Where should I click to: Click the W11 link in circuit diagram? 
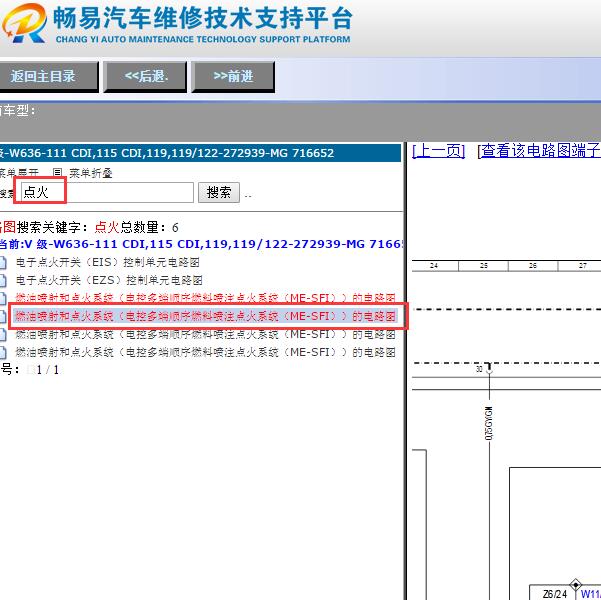point(591,594)
